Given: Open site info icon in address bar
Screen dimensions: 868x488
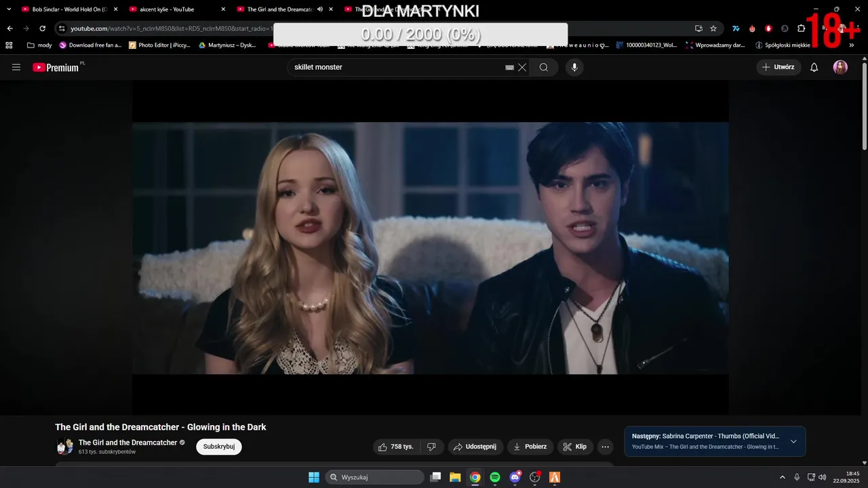Looking at the screenshot, I should pos(62,28).
